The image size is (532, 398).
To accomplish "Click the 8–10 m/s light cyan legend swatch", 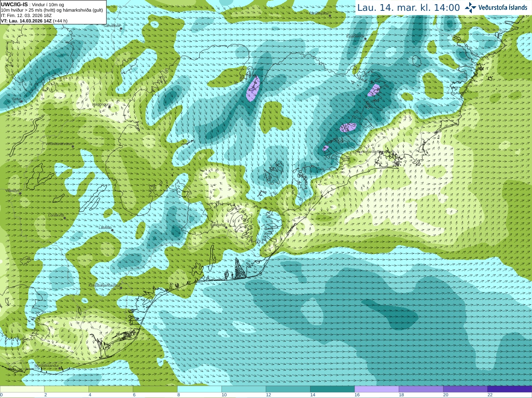I will coord(199,389).
